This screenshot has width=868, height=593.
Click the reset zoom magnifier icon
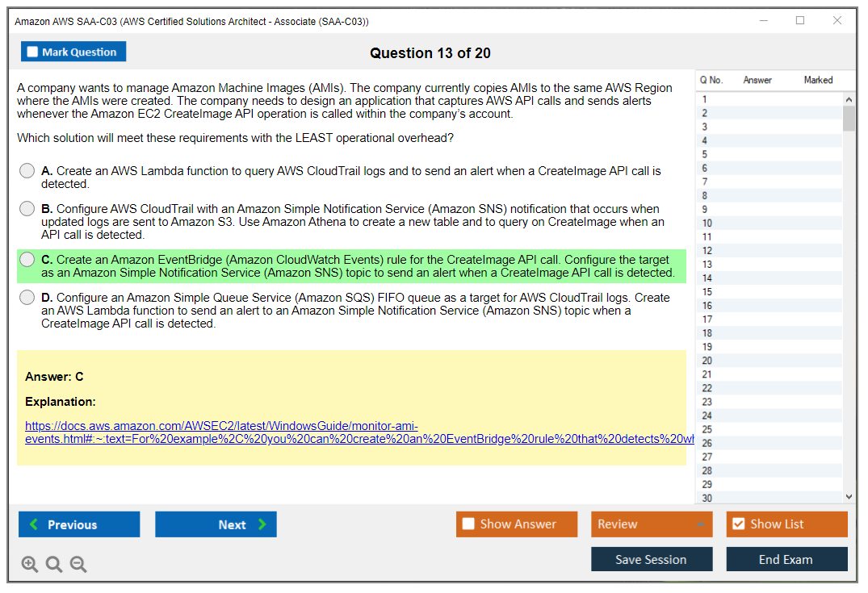(54, 565)
